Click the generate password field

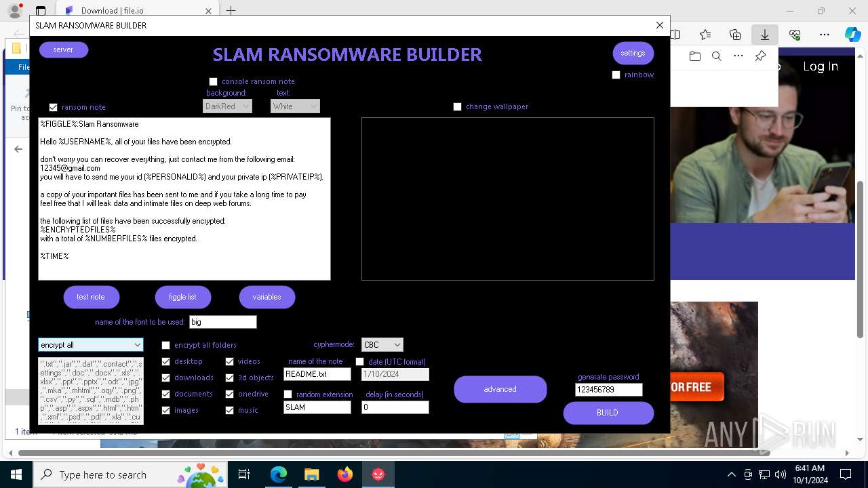(x=608, y=390)
